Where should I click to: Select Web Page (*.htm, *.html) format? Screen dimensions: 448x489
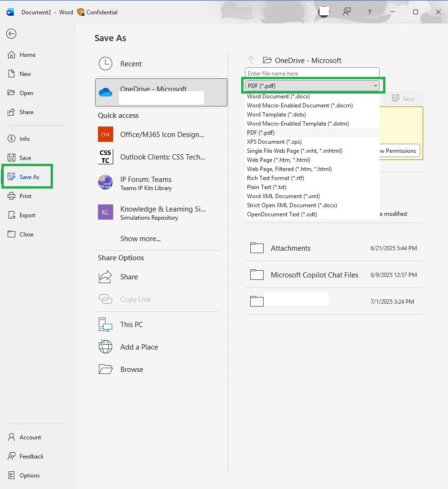pos(312,159)
